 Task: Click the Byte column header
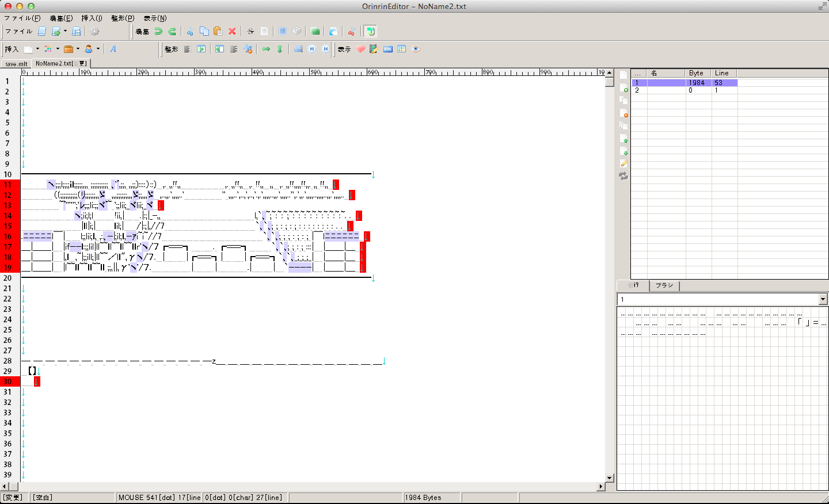point(698,73)
